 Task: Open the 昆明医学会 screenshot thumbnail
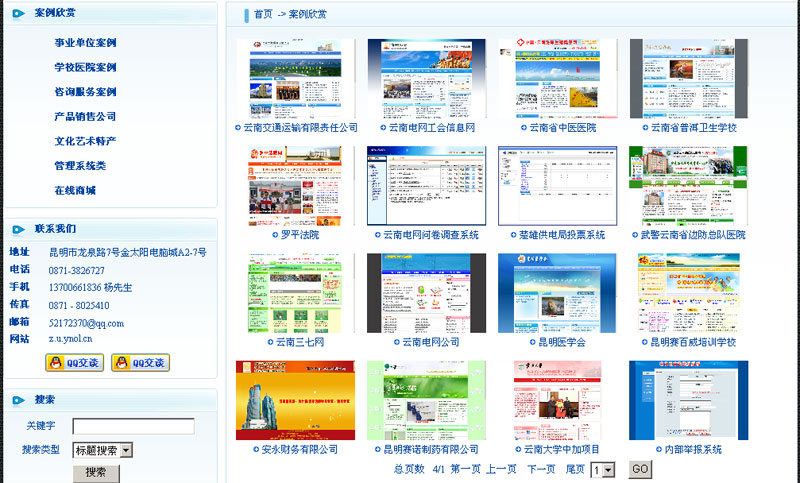point(557,293)
